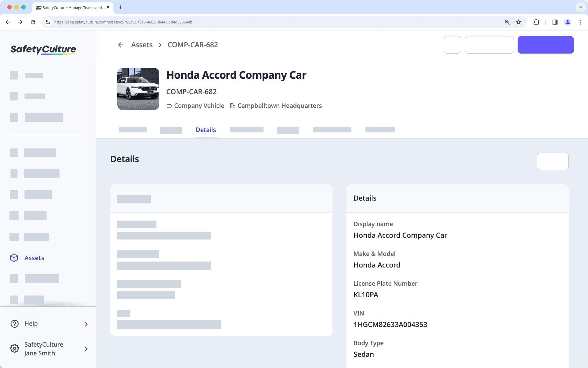Click the site information icon in address bar
The width and height of the screenshot is (588, 368).
point(48,22)
